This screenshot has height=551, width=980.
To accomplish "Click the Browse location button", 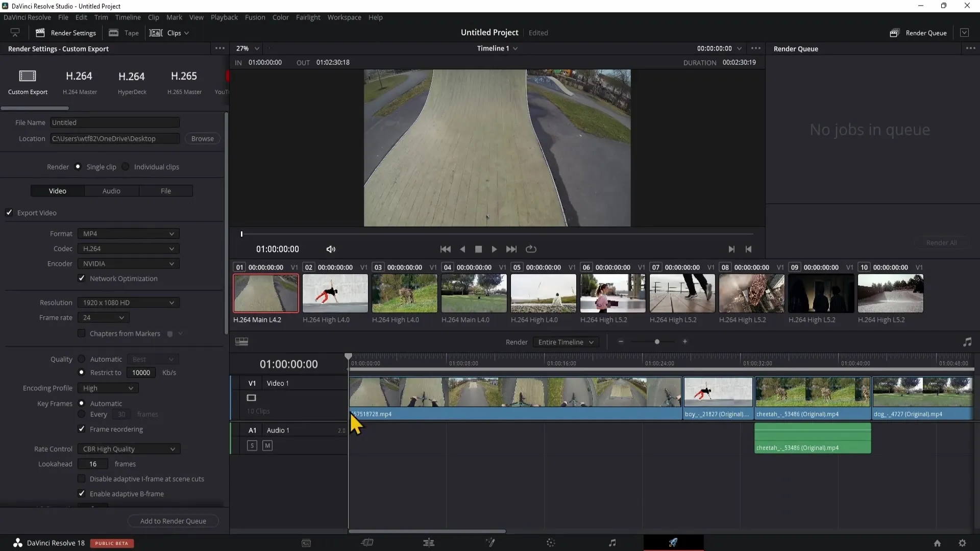I will (202, 138).
